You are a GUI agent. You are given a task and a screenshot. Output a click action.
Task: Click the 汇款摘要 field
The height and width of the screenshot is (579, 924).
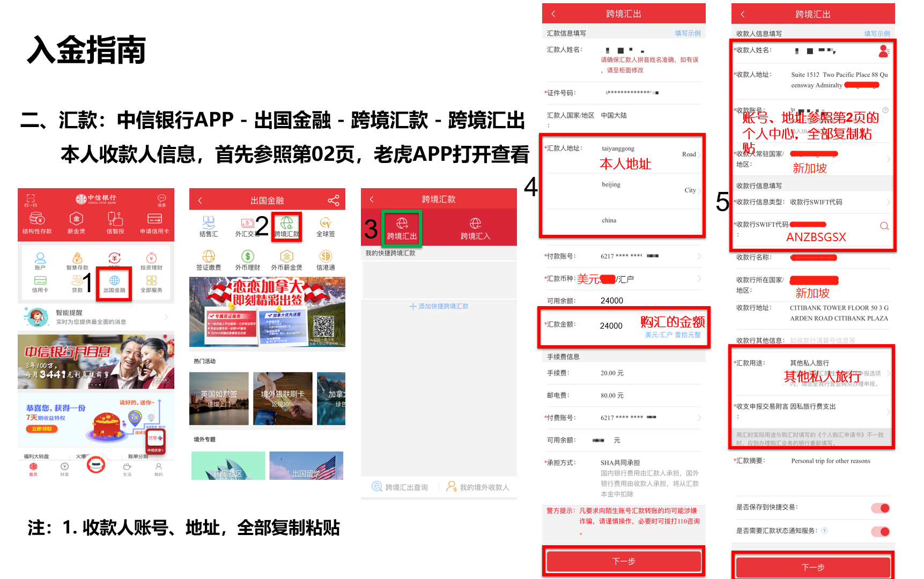[x=813, y=461]
